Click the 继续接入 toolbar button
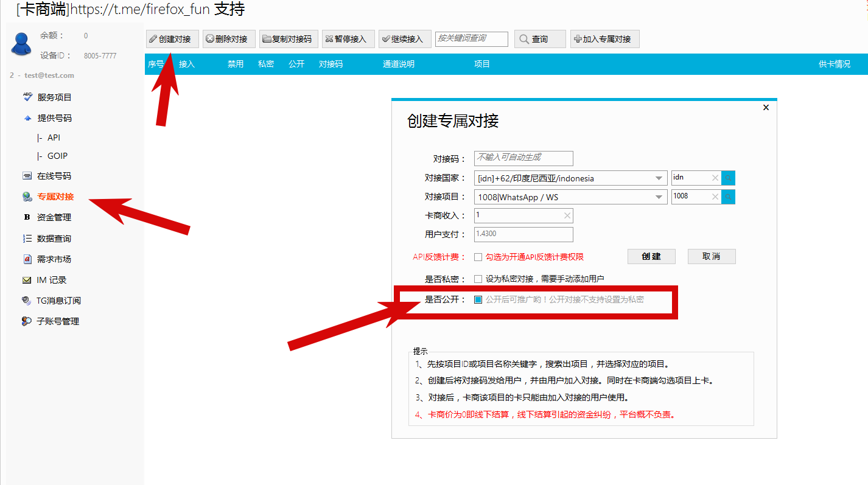Image resolution: width=868 pixels, height=485 pixels. pos(405,39)
